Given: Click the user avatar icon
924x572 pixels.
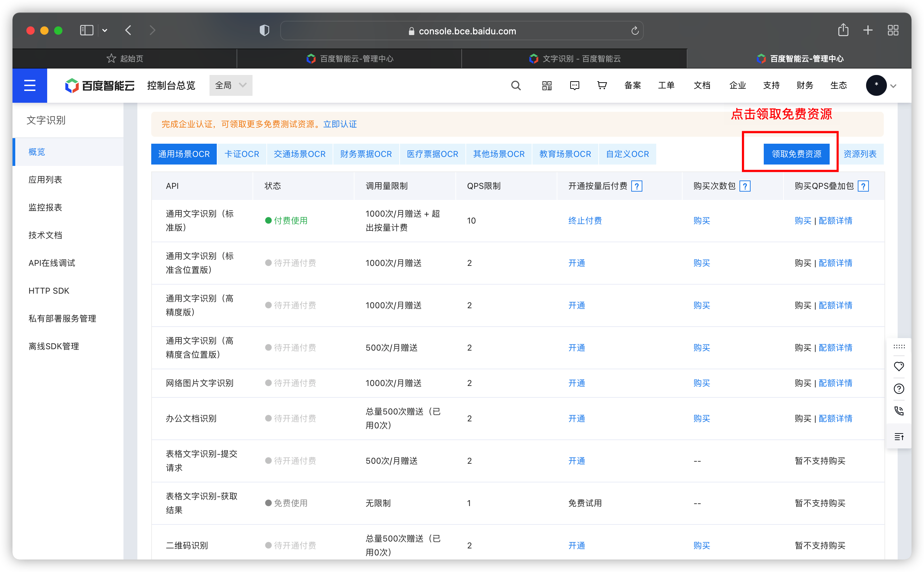Looking at the screenshot, I should pyautogui.click(x=876, y=85).
